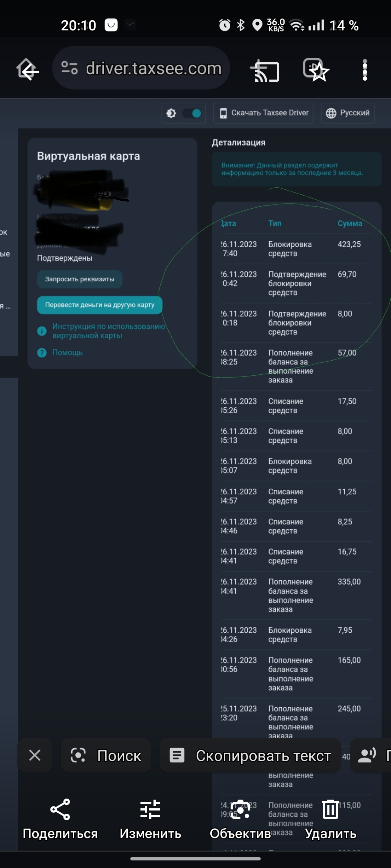The width and height of the screenshot is (391, 868).
Task: Click Запросить реквизиты button
Action: tap(80, 279)
